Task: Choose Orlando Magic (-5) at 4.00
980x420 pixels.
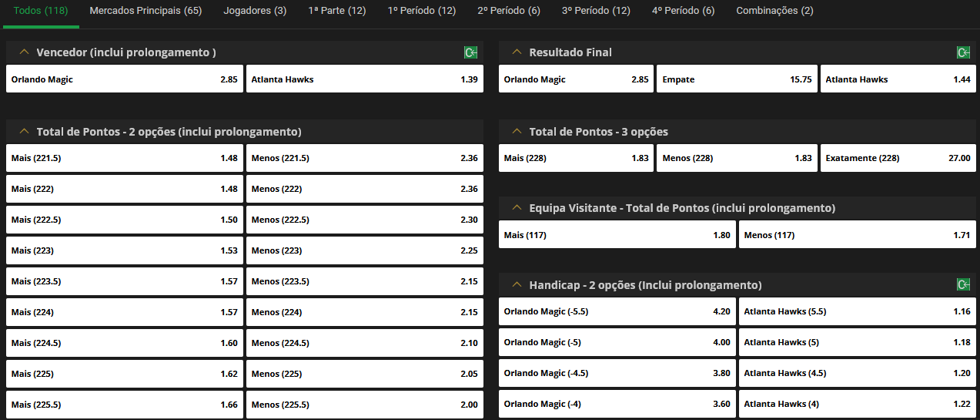Action: [x=617, y=342]
